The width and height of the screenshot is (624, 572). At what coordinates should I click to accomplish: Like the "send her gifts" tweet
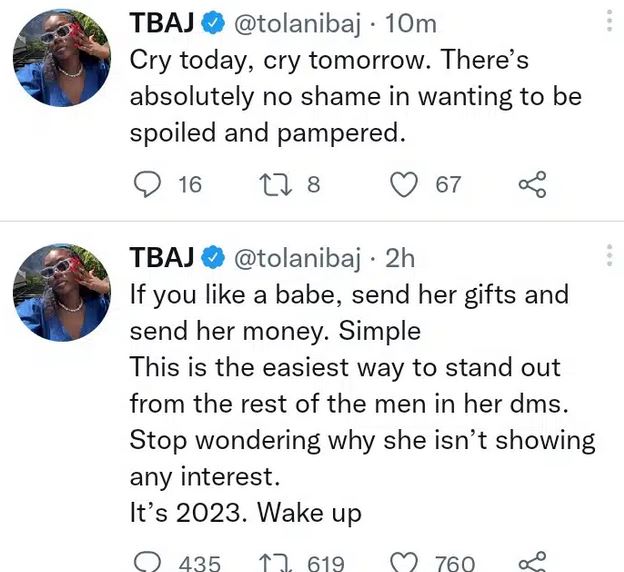(403, 562)
